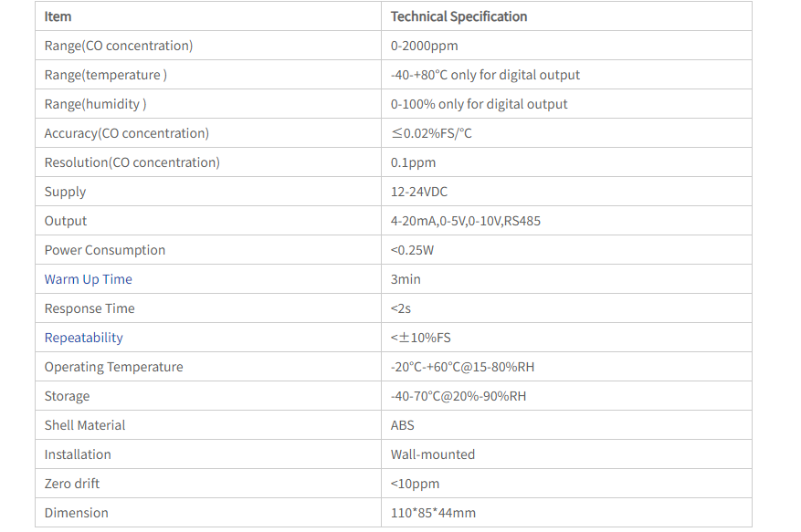
Task: Select the 0-100% humidity range value
Action: coord(479,104)
